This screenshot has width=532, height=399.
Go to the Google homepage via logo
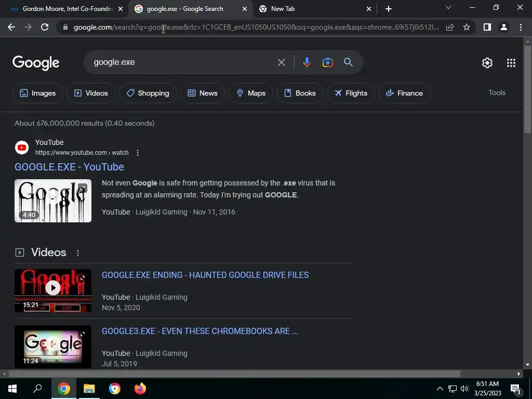point(36,63)
